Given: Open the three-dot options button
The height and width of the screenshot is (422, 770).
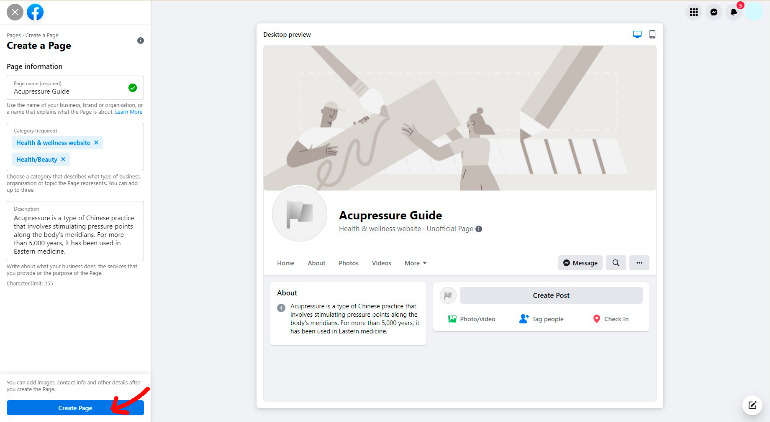Looking at the screenshot, I should tap(639, 263).
